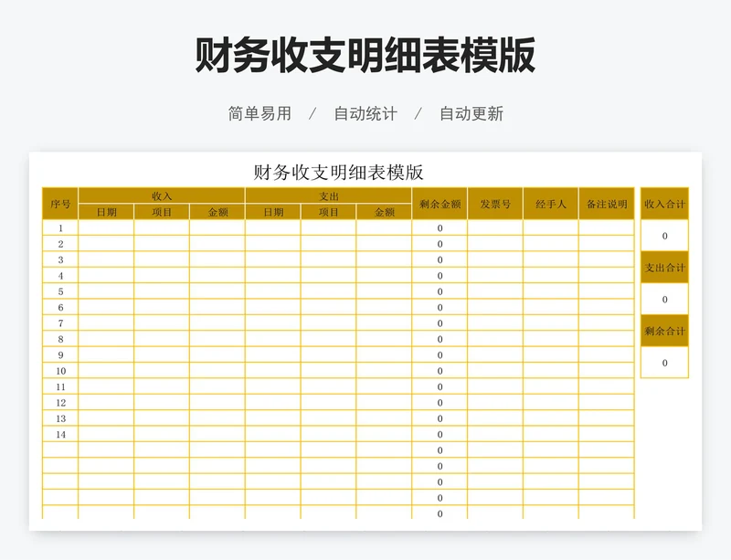The height and width of the screenshot is (560, 731).
Task: Click the empty expense 金额 cell in row 7
Action: [384, 323]
